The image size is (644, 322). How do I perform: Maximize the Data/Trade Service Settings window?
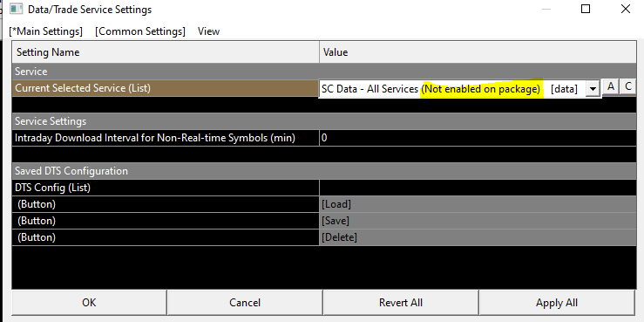586,9
